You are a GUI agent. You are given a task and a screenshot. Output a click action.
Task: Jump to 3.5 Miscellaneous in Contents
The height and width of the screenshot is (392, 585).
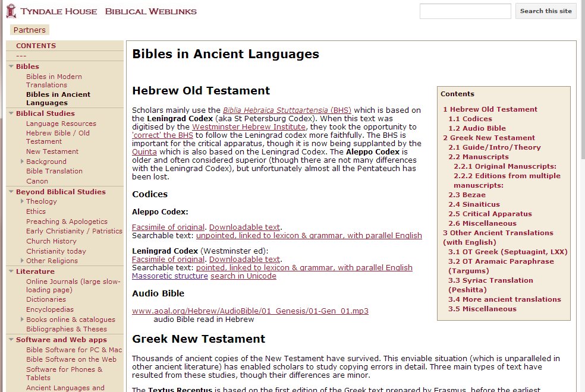(x=482, y=309)
